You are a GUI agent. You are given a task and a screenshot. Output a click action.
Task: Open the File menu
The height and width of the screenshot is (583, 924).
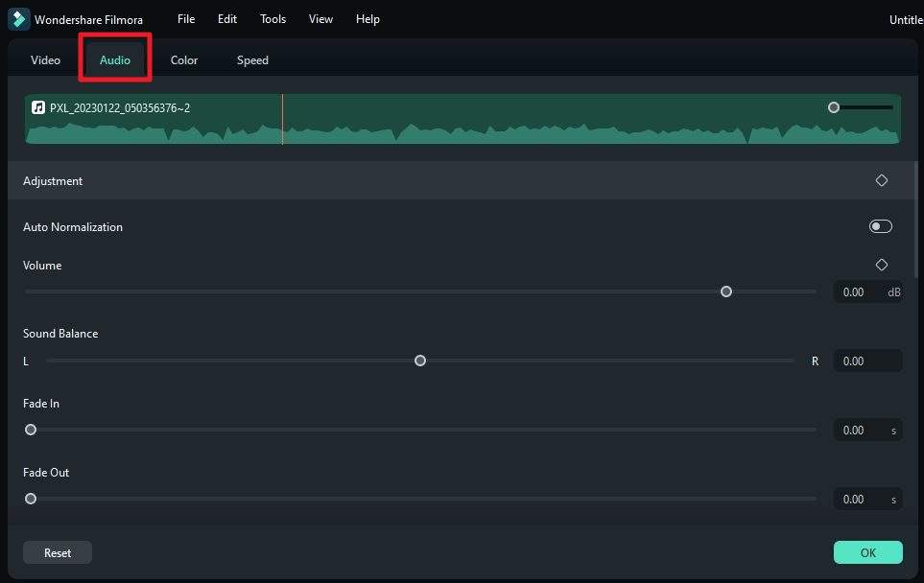coord(186,19)
